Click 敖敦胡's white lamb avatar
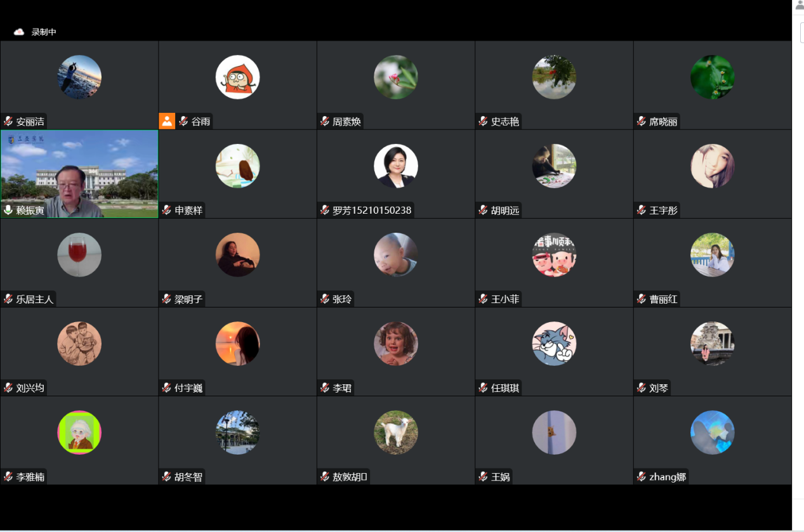The height and width of the screenshot is (532, 804). [396, 432]
